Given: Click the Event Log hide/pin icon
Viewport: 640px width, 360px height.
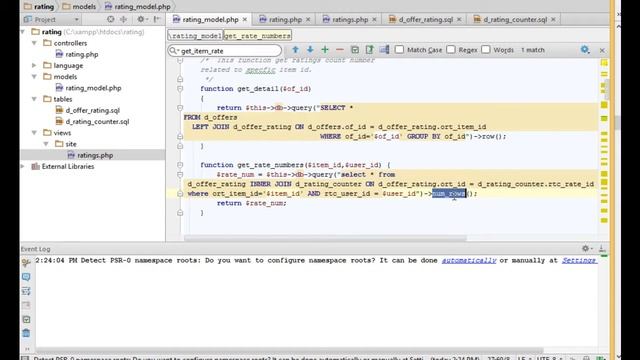Looking at the screenshot, I should (x=602, y=249).
